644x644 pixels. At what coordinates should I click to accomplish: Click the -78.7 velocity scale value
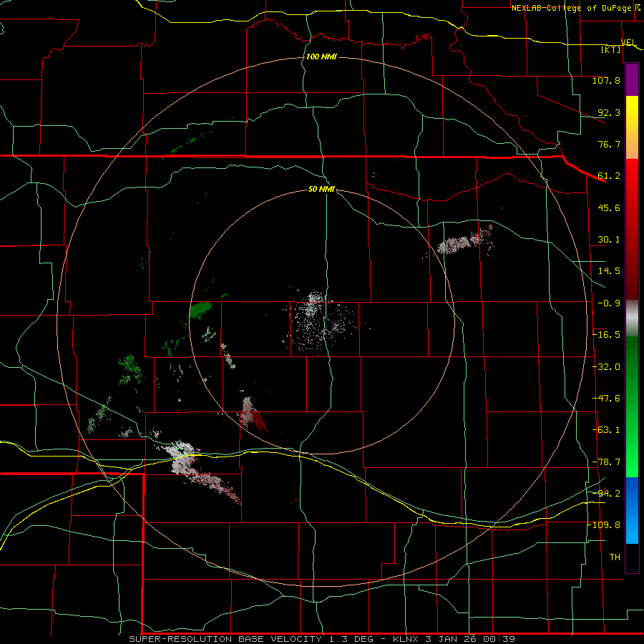coord(606,462)
